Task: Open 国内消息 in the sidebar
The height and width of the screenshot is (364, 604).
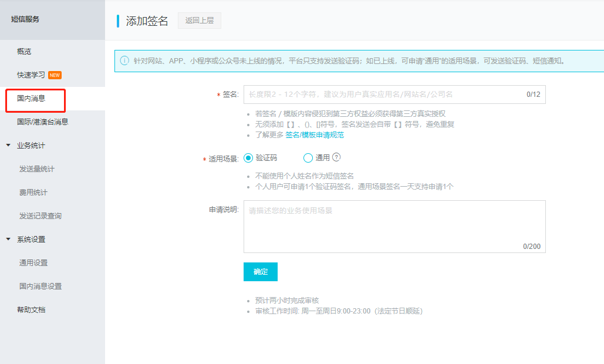Action: click(31, 99)
